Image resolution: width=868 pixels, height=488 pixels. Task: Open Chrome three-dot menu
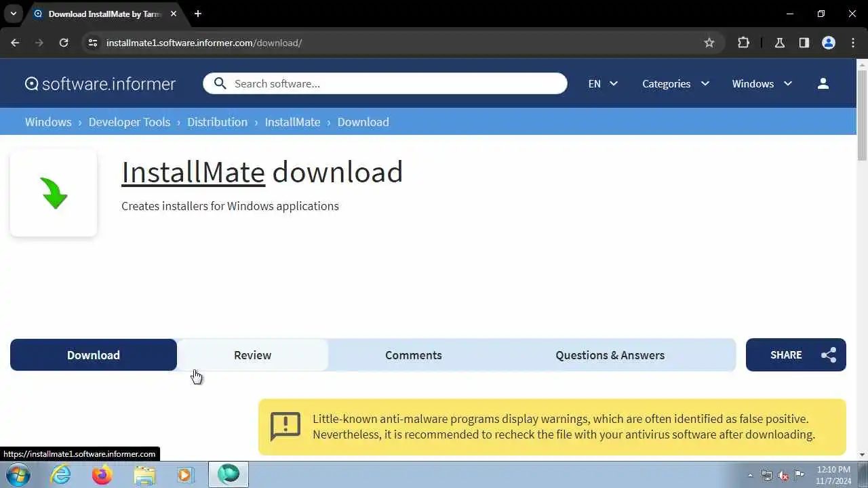click(853, 43)
